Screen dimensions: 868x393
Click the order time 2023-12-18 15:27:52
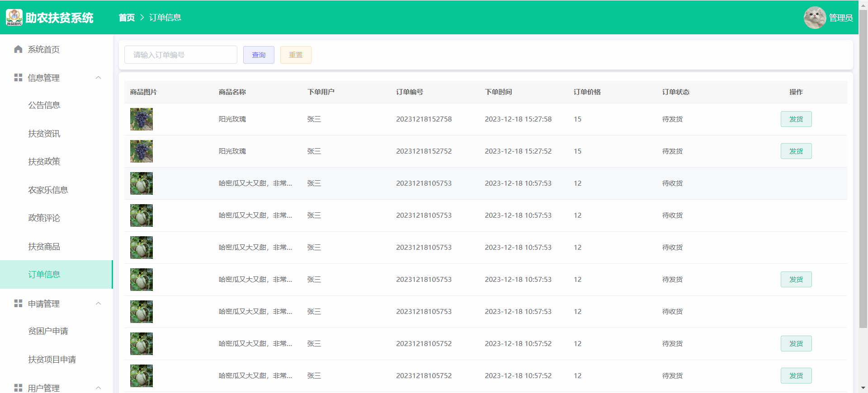pyautogui.click(x=519, y=151)
